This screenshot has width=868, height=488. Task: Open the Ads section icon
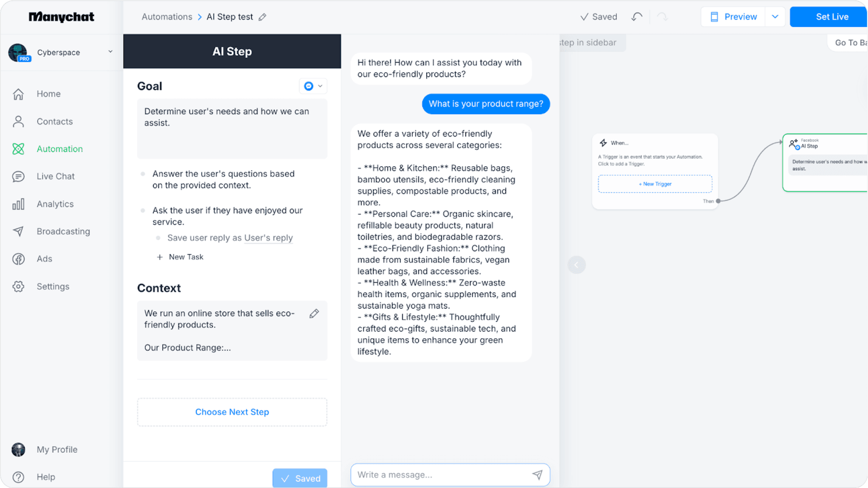(x=18, y=259)
